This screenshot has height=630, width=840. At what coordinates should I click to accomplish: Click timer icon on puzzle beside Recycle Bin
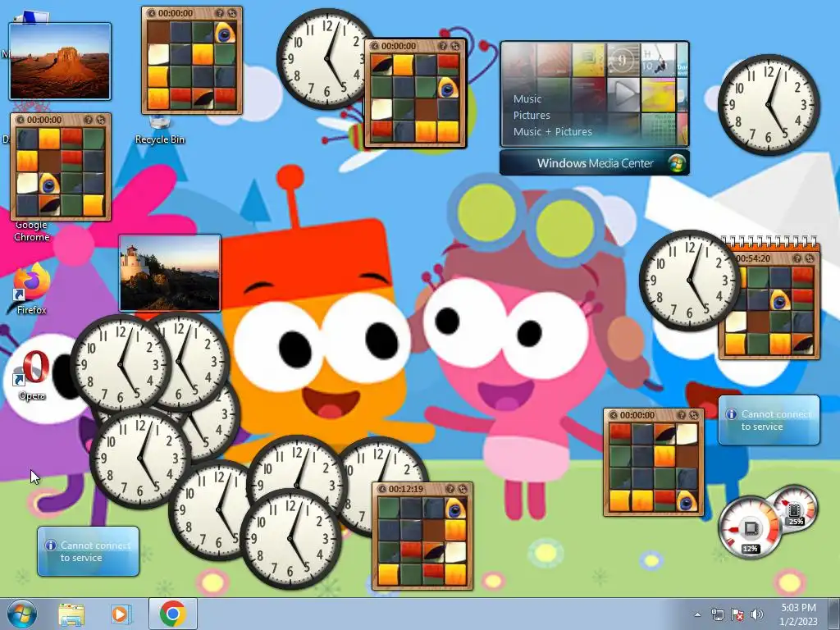(152, 13)
